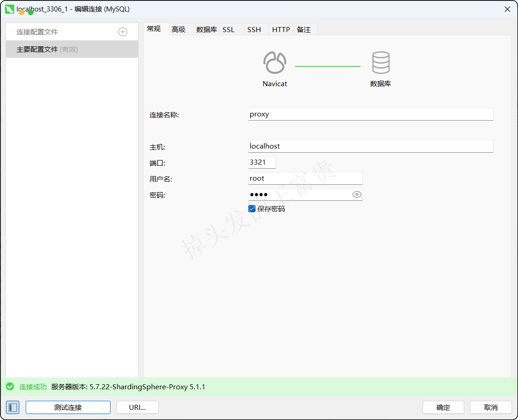The width and height of the screenshot is (518, 420).
Task: Click the Navicat logo icon in diagram
Action: [274, 62]
